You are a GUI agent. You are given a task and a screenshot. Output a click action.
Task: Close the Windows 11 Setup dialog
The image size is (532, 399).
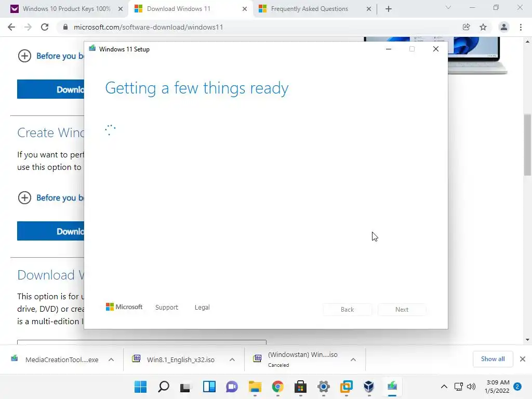pos(436,49)
